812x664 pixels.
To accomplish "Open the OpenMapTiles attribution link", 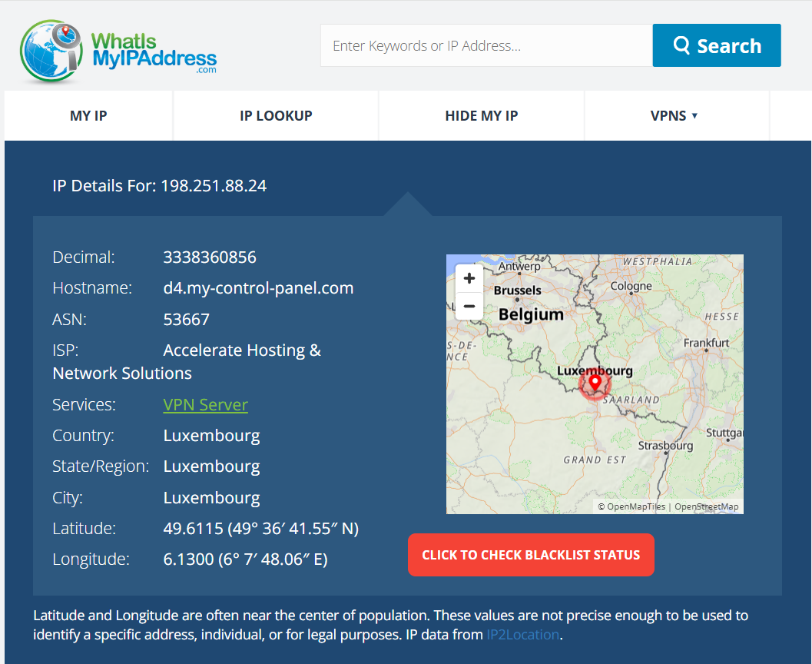I will tap(631, 506).
